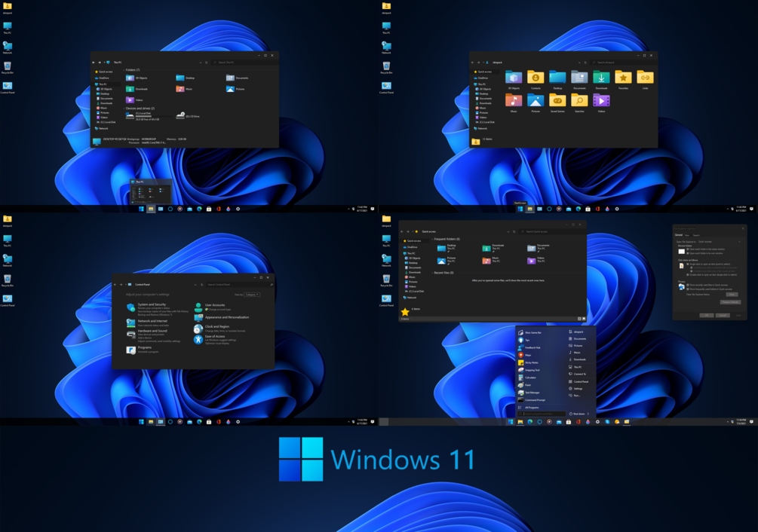Open Saved Games folder in skinpack window
This screenshot has width=758, height=532.
[x=557, y=102]
